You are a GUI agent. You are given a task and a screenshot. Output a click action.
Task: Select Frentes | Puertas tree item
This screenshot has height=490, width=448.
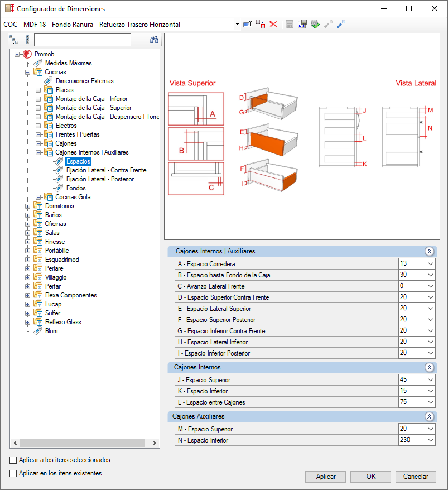(78, 134)
